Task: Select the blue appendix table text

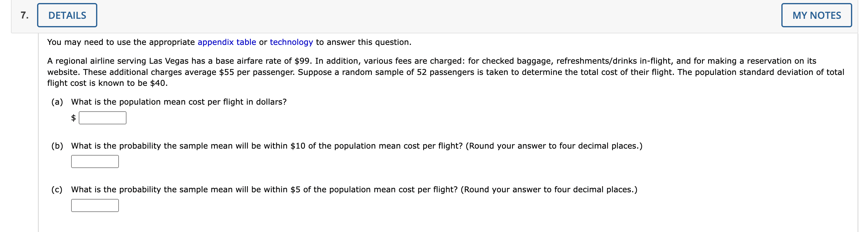Action: [x=227, y=42]
